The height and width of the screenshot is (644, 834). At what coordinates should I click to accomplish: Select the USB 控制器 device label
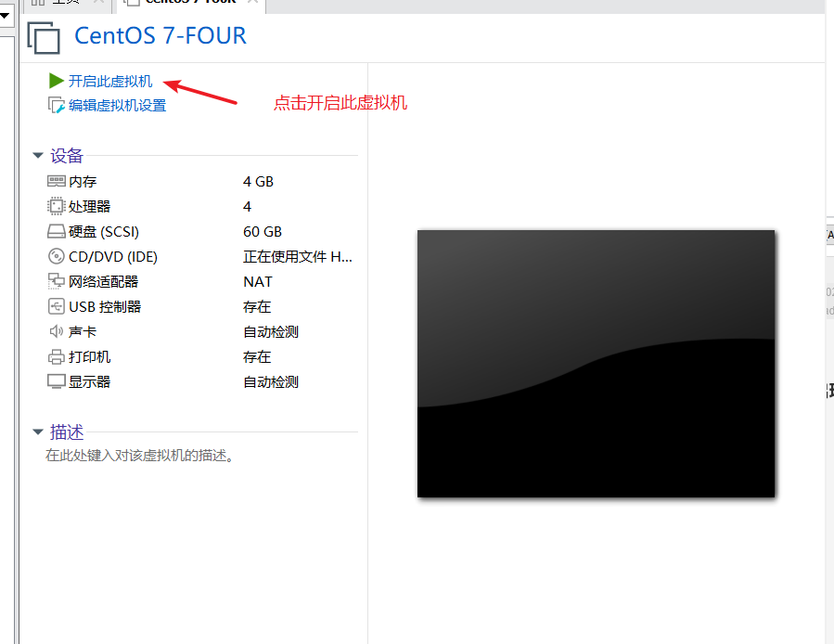[x=105, y=306]
